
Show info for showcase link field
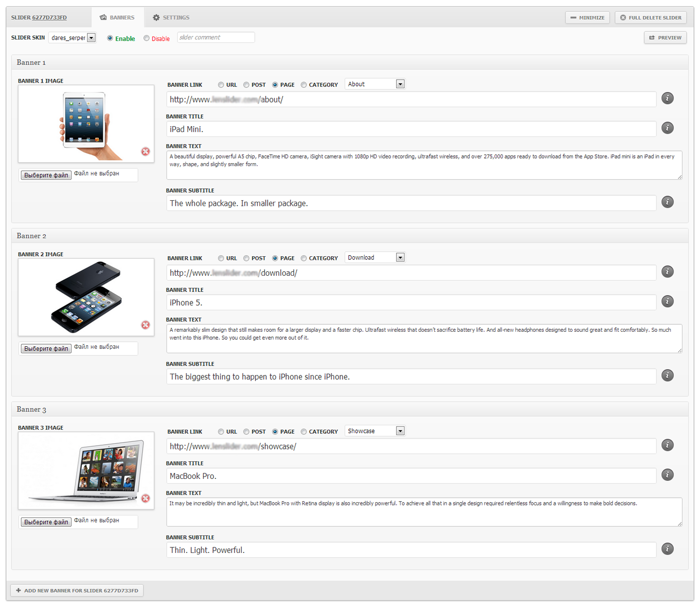(x=667, y=445)
